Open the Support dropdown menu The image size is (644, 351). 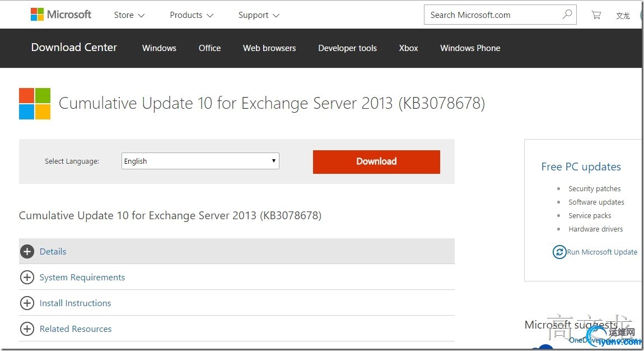coord(259,15)
